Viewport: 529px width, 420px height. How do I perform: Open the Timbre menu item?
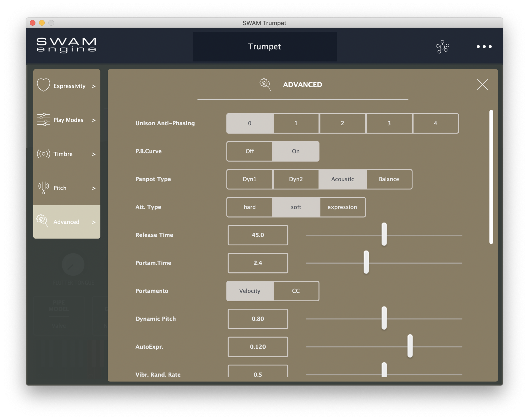(67, 154)
